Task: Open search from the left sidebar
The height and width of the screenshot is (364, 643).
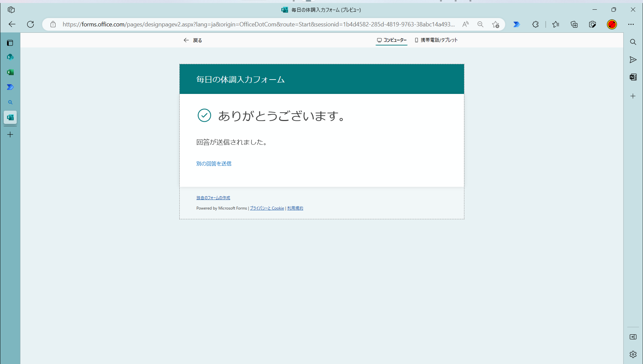Action: coord(10,102)
